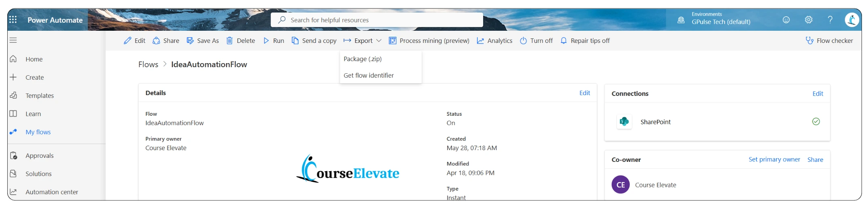The height and width of the screenshot is (208, 868).
Task: Open the GPulse Tech environment picker
Action: click(x=721, y=21)
